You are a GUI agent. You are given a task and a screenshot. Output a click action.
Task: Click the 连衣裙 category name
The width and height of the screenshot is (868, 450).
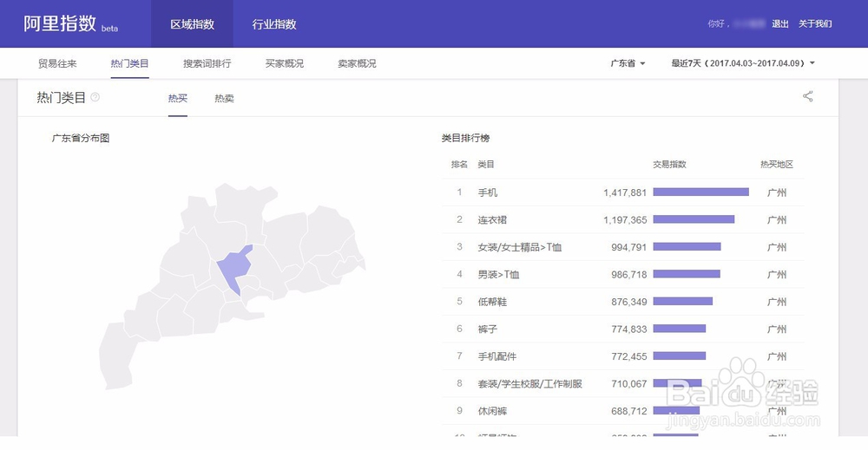point(492,220)
